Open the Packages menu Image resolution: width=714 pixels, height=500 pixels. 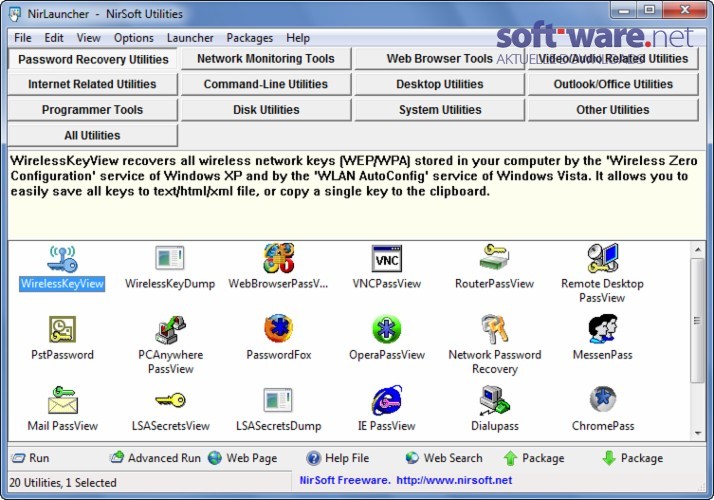coord(250,38)
